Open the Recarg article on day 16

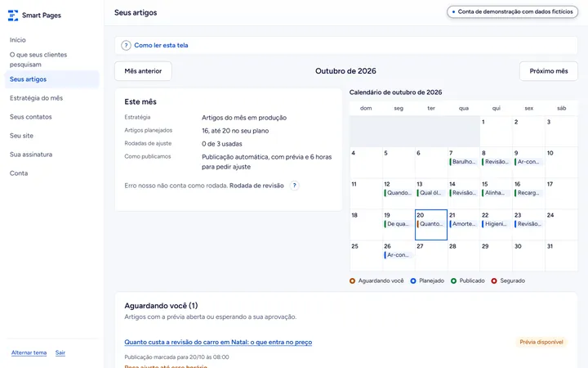point(528,193)
